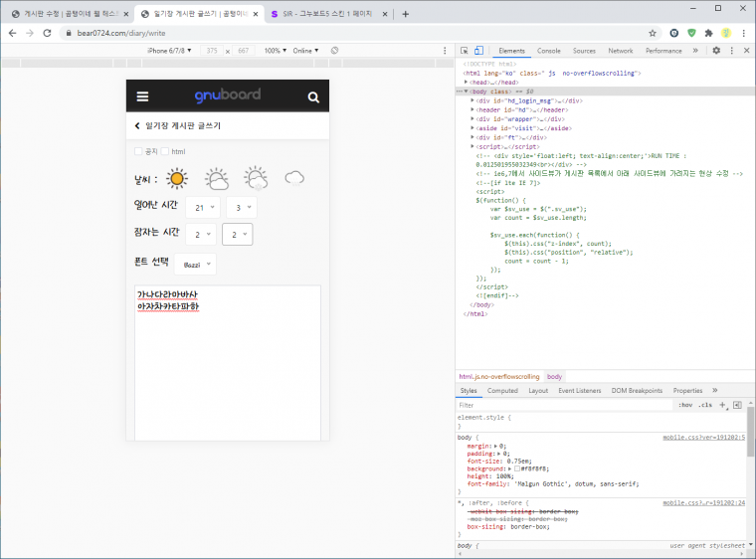
Task: Toggle the .cls class editor
Action: [705, 405]
